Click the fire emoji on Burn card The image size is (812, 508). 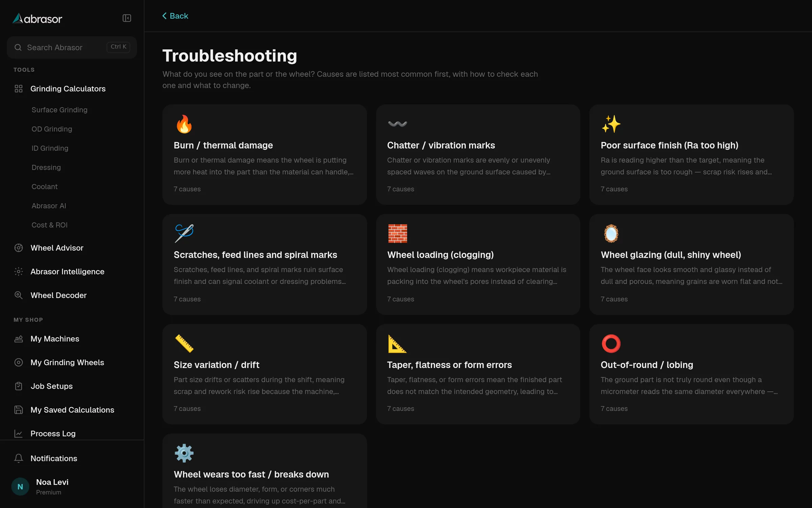point(184,124)
